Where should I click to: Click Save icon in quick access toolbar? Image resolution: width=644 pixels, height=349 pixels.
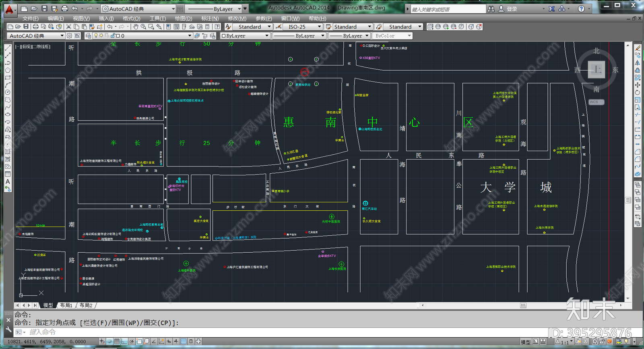pyautogui.click(x=44, y=8)
